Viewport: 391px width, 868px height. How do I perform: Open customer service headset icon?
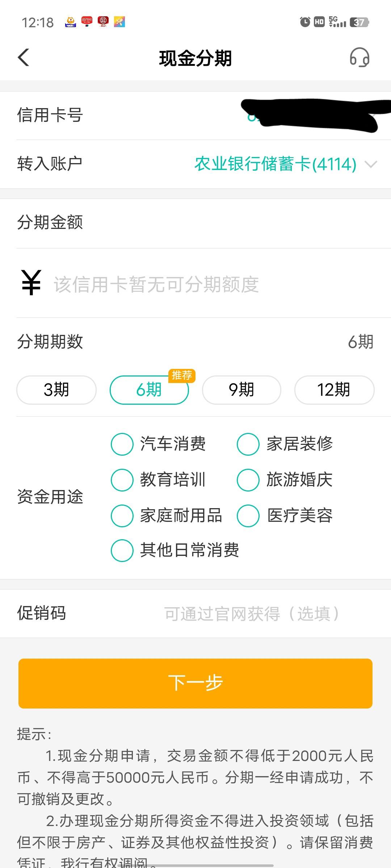tap(359, 58)
